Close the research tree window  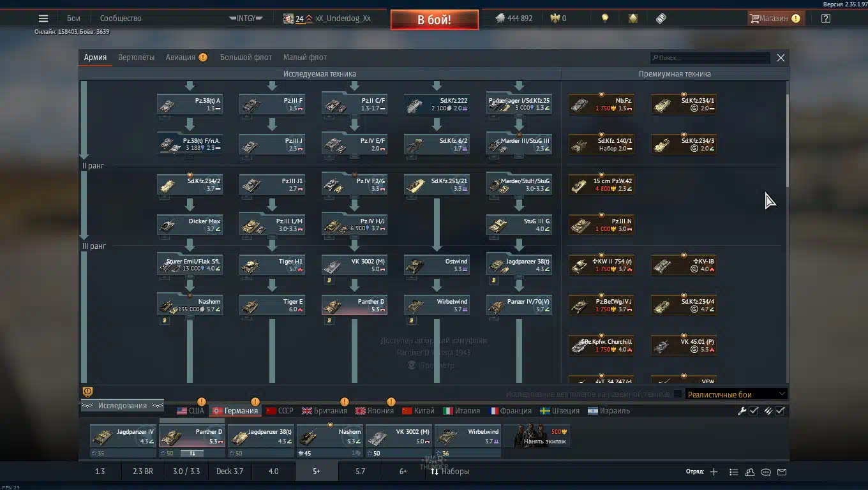[781, 57]
